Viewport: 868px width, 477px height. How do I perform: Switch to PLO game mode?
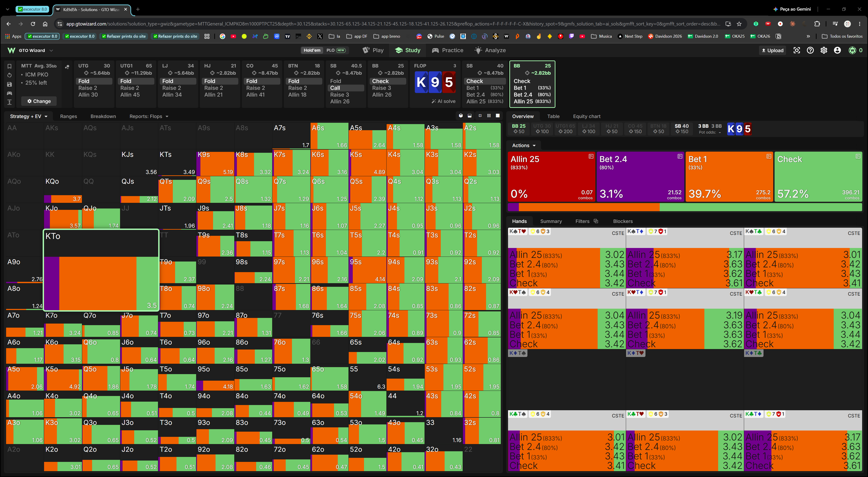(336, 50)
